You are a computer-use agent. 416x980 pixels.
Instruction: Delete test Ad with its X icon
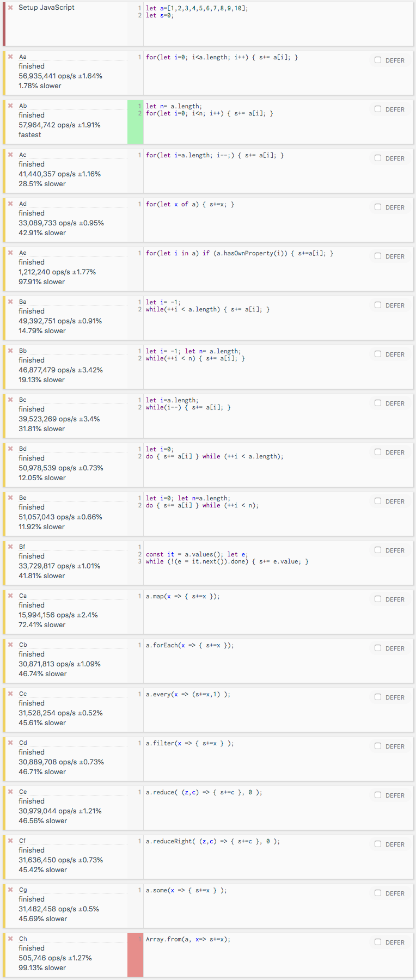10,203
